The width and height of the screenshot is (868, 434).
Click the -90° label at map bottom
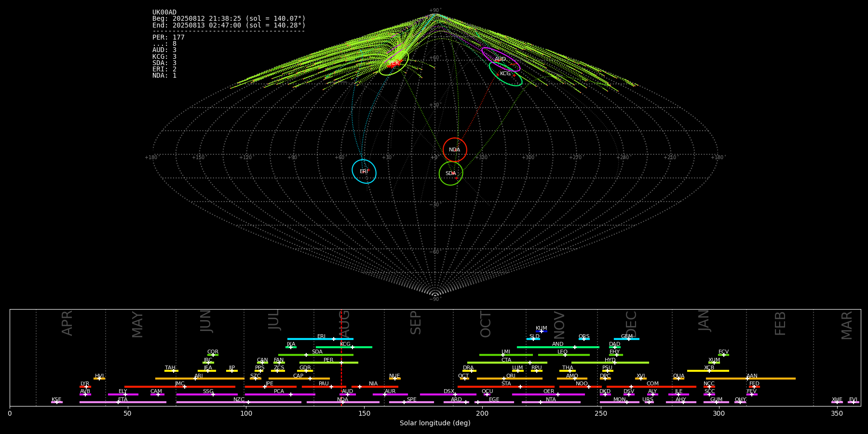435,299
